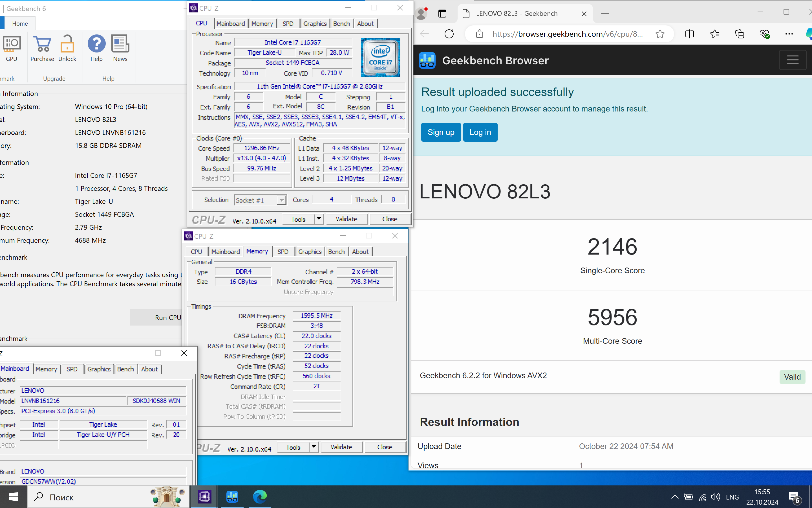Open the notification center icon
The width and height of the screenshot is (812, 508).
[x=794, y=497]
